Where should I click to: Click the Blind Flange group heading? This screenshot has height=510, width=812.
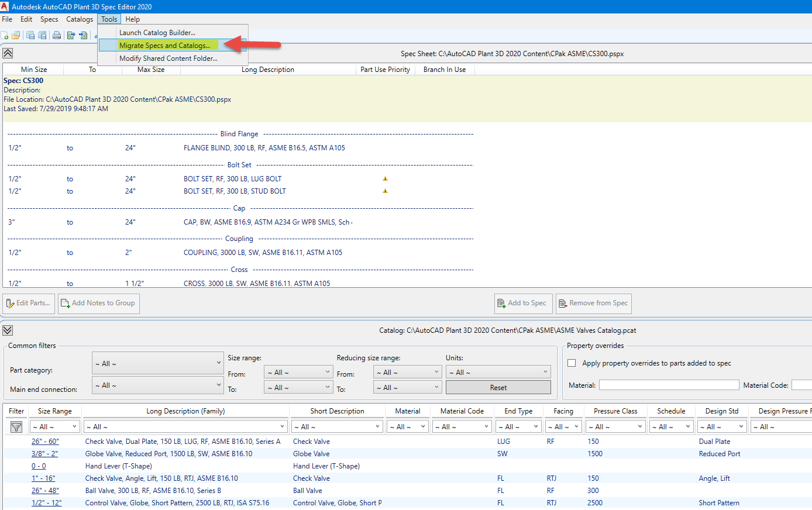click(x=239, y=134)
